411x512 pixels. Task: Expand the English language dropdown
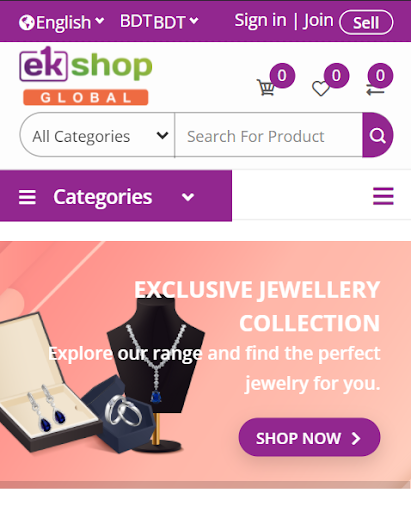click(x=62, y=22)
